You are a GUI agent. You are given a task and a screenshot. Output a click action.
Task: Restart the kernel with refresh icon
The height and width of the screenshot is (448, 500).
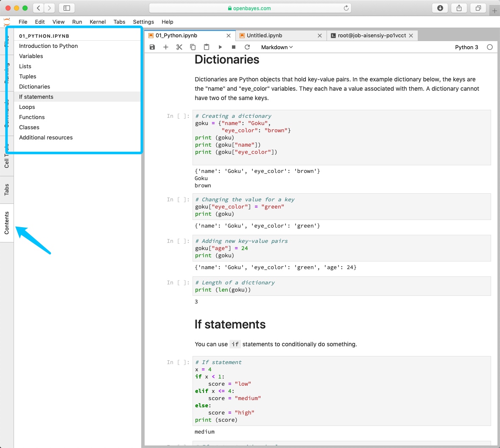point(247,47)
